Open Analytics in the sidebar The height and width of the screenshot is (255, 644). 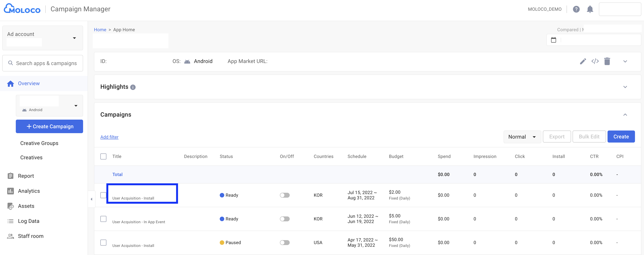pyautogui.click(x=29, y=191)
